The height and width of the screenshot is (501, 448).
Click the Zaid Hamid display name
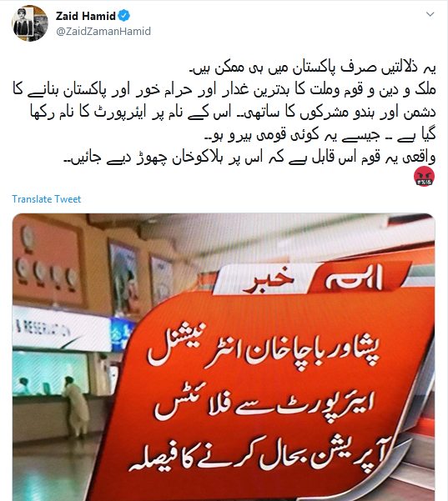click(x=85, y=16)
